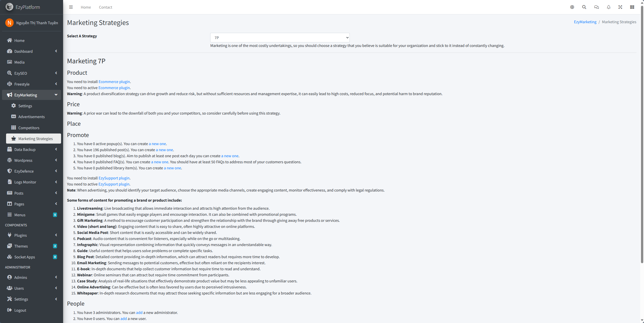644x323 pixels.
Task: Open the chat messages icon
Action: (597, 7)
